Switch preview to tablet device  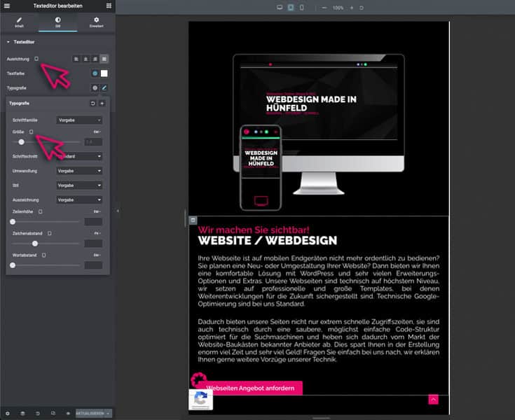pos(291,8)
